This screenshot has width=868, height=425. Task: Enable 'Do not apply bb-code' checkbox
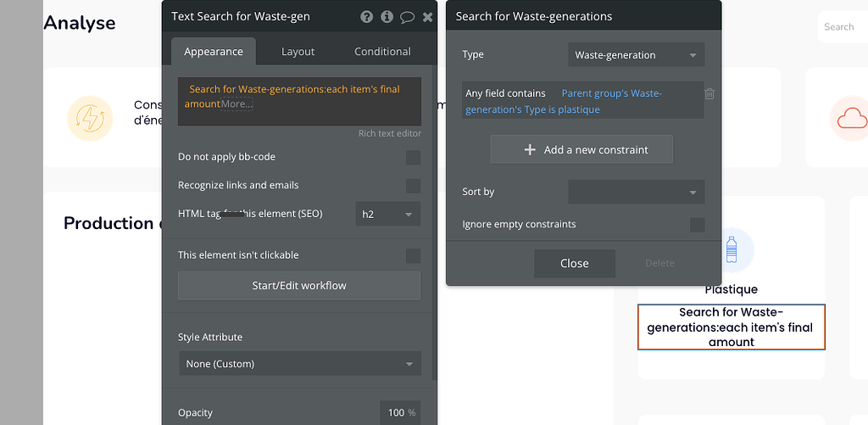tap(413, 157)
